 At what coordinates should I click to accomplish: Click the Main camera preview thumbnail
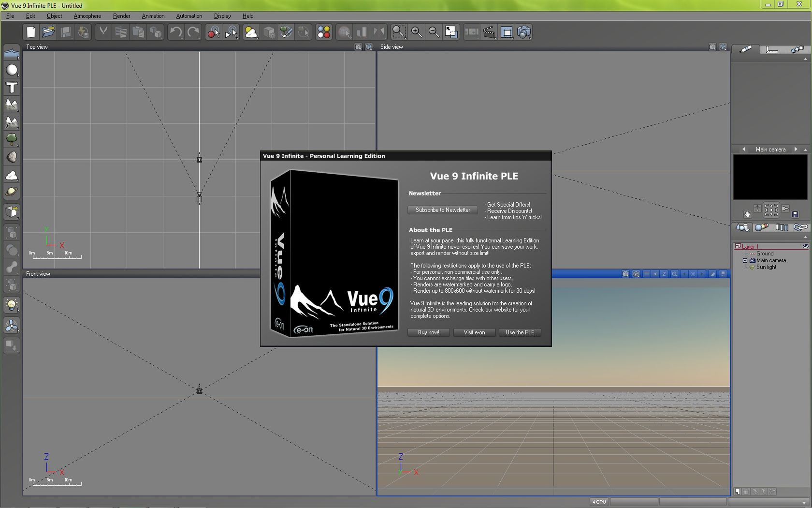tap(770, 177)
